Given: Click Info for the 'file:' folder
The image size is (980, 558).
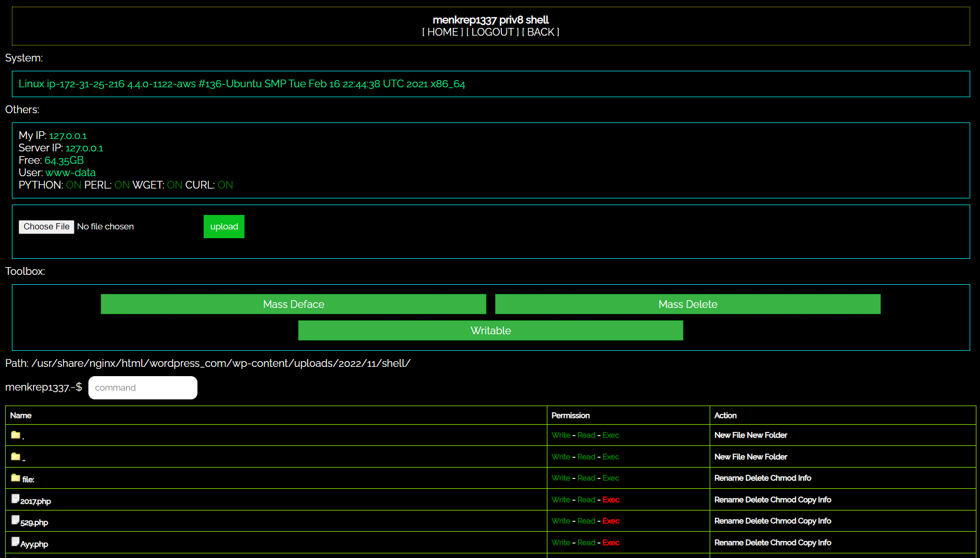Looking at the screenshot, I should (x=805, y=478).
